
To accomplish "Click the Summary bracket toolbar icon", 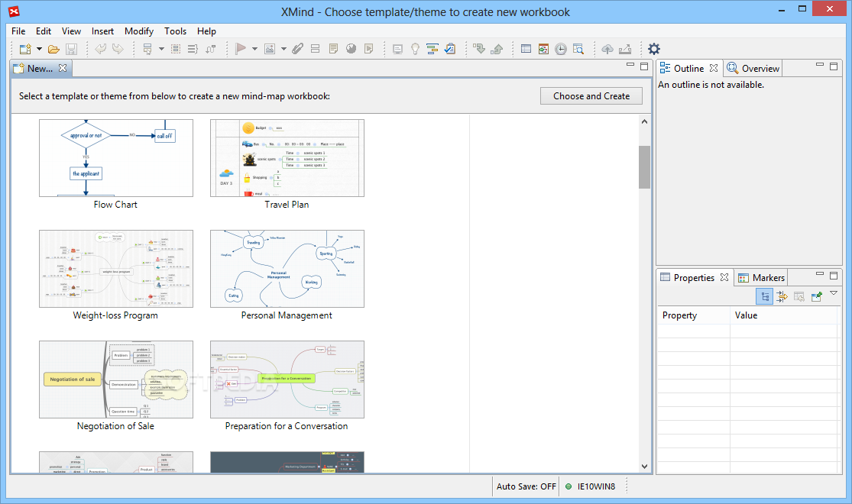I will click(x=193, y=49).
